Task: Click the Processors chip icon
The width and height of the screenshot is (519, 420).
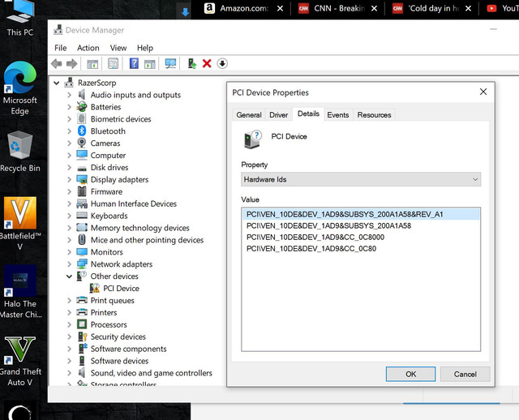Action: pyautogui.click(x=82, y=324)
